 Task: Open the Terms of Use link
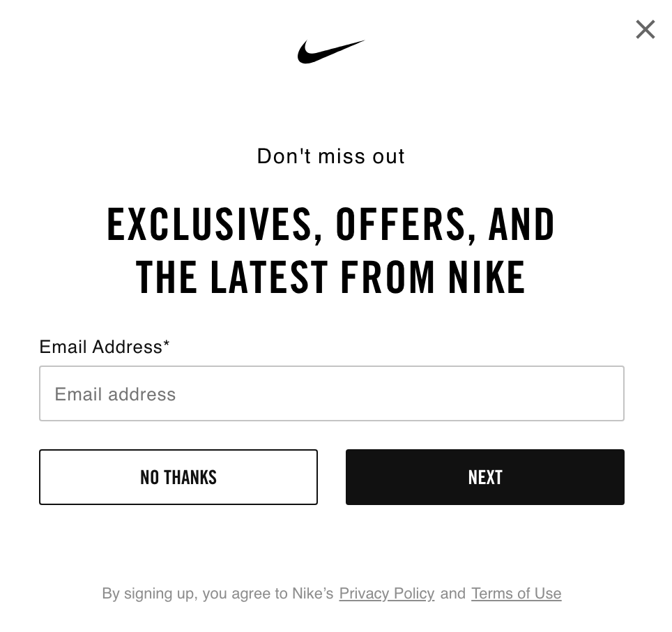[516, 594]
